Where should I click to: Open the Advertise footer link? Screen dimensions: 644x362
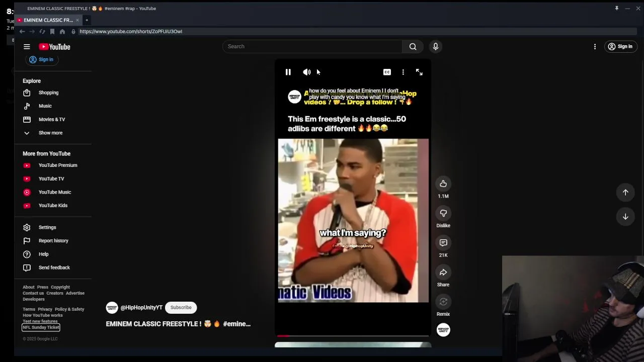tap(75, 293)
